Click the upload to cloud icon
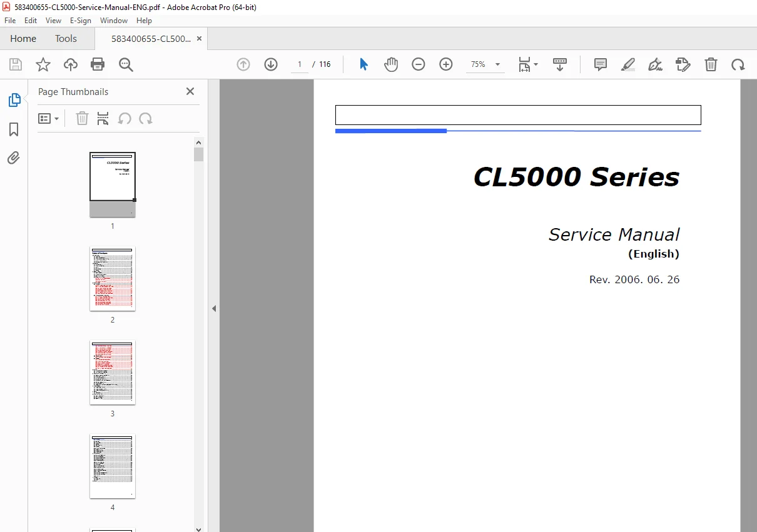Screen dimensions: 757x532 click(x=71, y=64)
